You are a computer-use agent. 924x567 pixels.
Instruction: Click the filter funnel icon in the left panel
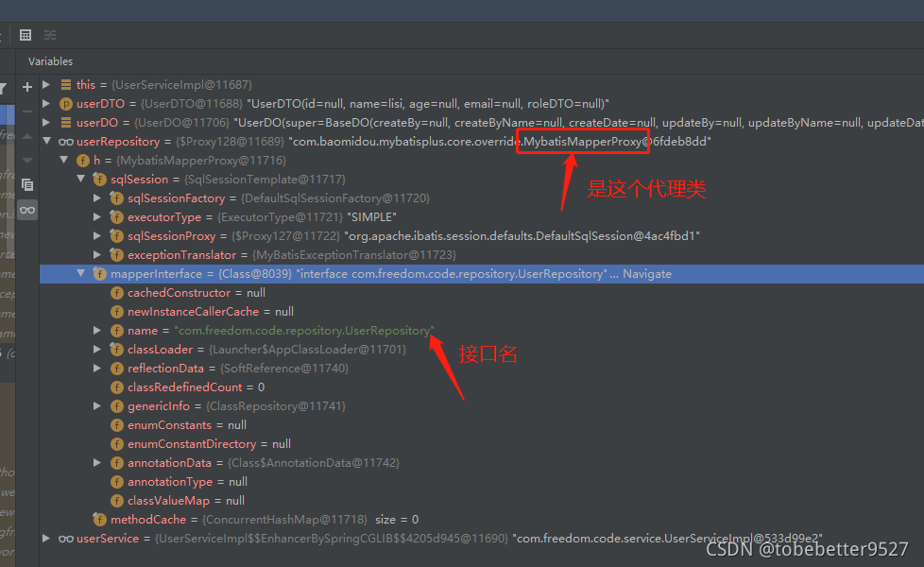(x=3, y=89)
